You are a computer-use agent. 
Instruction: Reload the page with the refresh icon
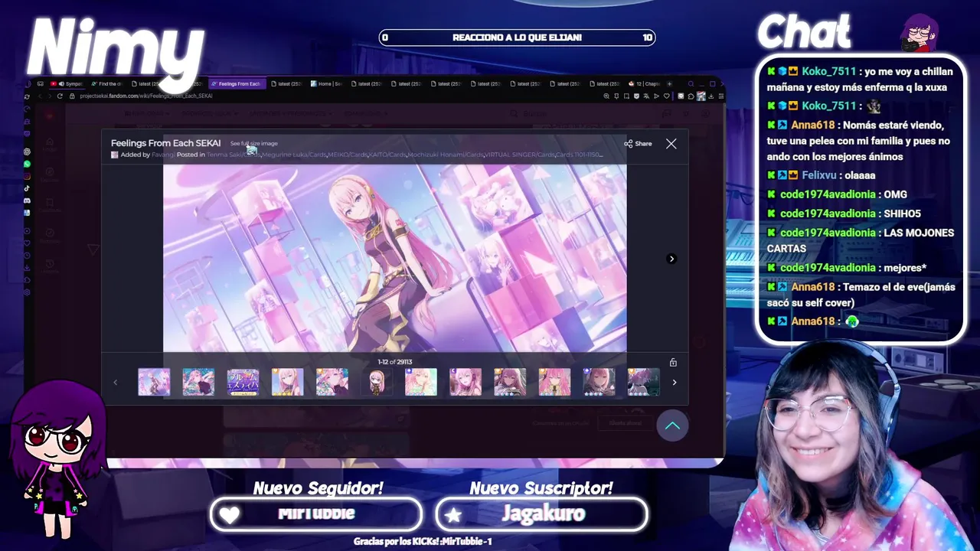pos(60,96)
